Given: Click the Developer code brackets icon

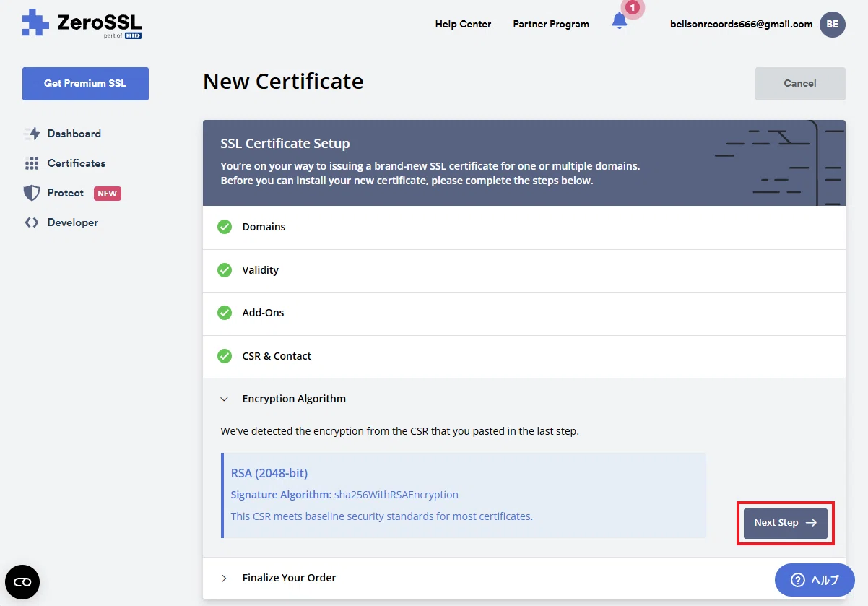Looking at the screenshot, I should (32, 222).
